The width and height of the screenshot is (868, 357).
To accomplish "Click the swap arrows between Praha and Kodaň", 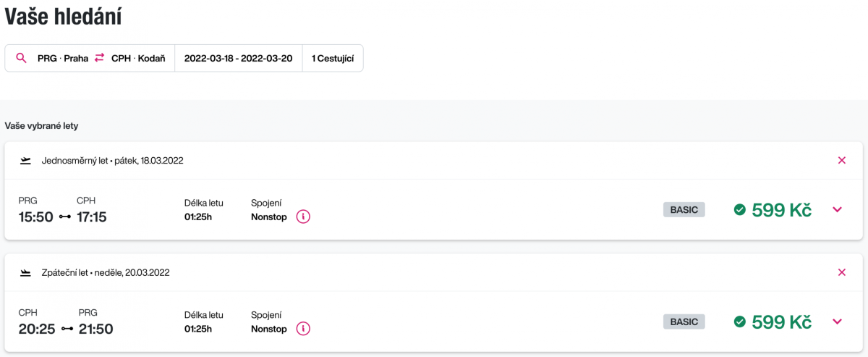I will coord(100,59).
